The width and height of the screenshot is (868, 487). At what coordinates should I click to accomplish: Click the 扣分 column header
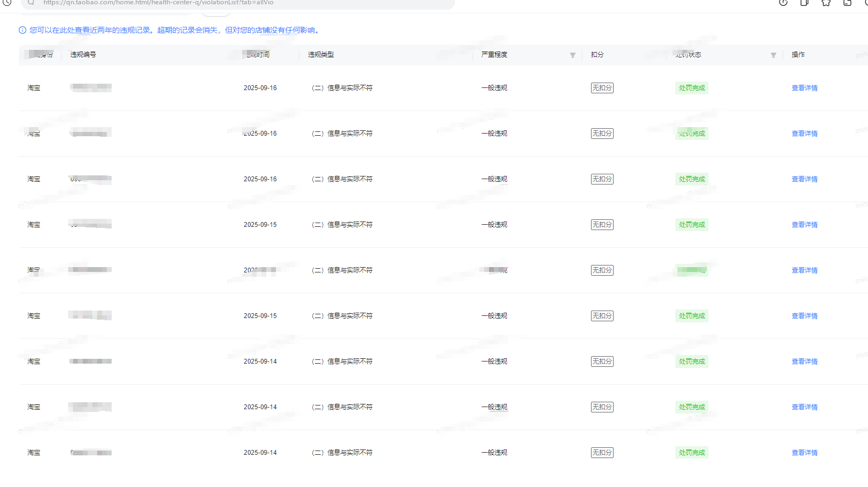[597, 55]
